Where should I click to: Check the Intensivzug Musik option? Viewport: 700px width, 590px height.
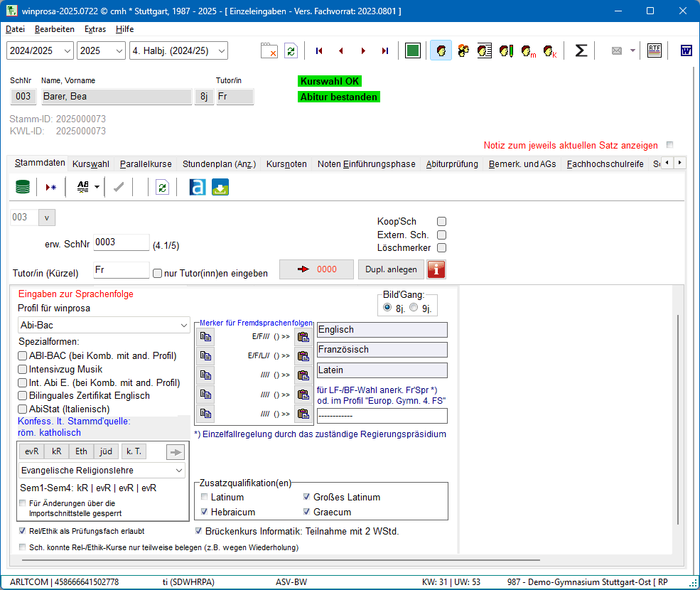pos(23,370)
